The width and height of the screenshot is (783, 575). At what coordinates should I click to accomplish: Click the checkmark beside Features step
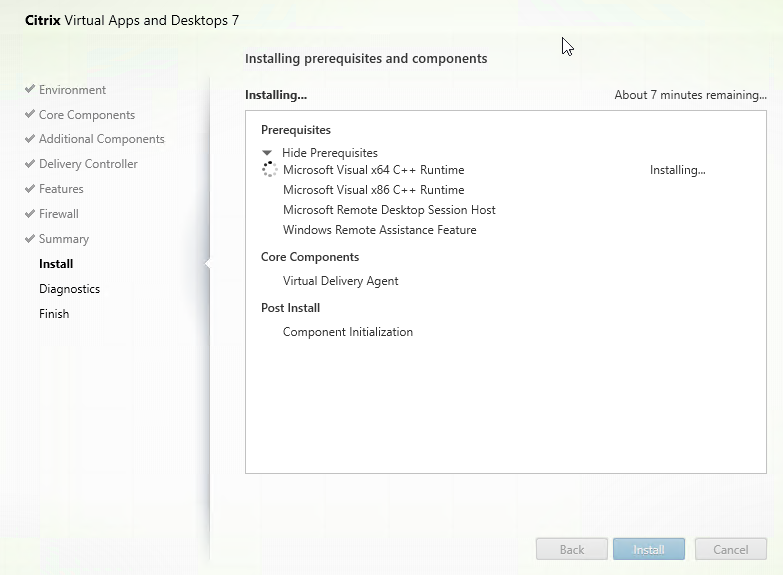point(30,189)
